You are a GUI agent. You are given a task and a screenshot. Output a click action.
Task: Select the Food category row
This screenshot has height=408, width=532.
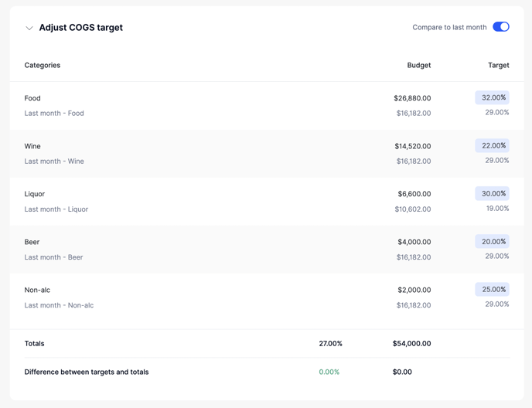click(x=32, y=98)
